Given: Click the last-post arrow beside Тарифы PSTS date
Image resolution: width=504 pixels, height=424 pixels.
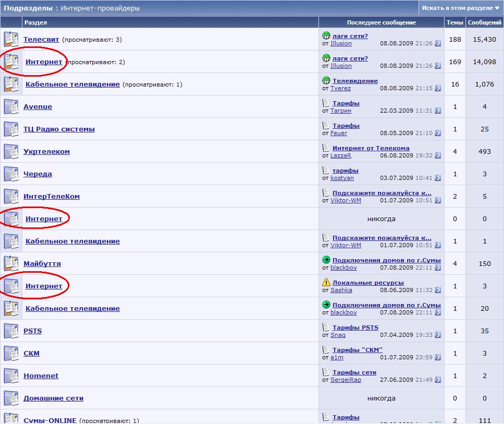Looking at the screenshot, I should 438,335.
